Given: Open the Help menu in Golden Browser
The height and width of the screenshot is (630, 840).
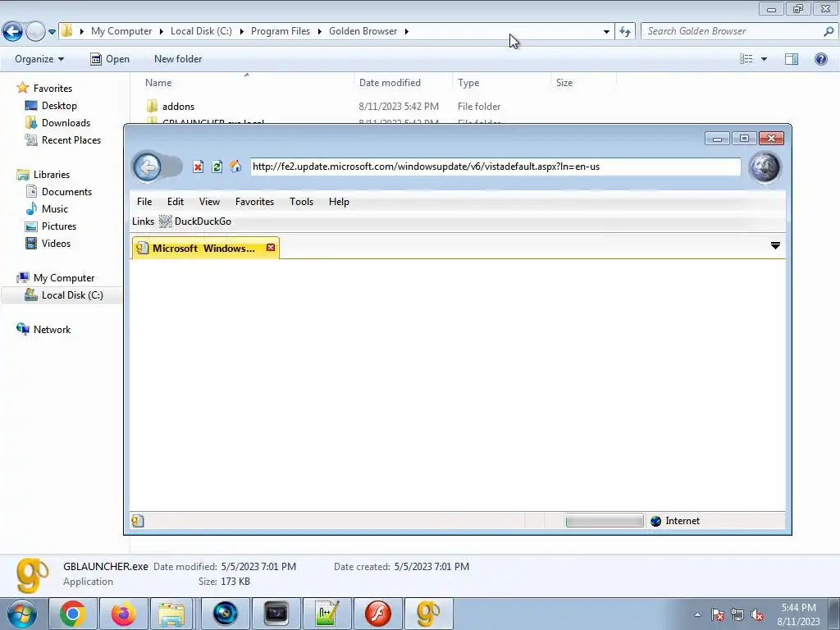Looking at the screenshot, I should [x=339, y=202].
